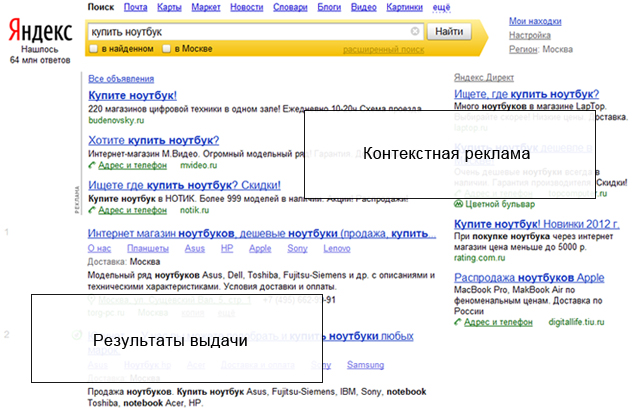Open 'Адрес и телефон' for mvideo.ru
Viewport: 635px width, 410px height.
tap(132, 165)
